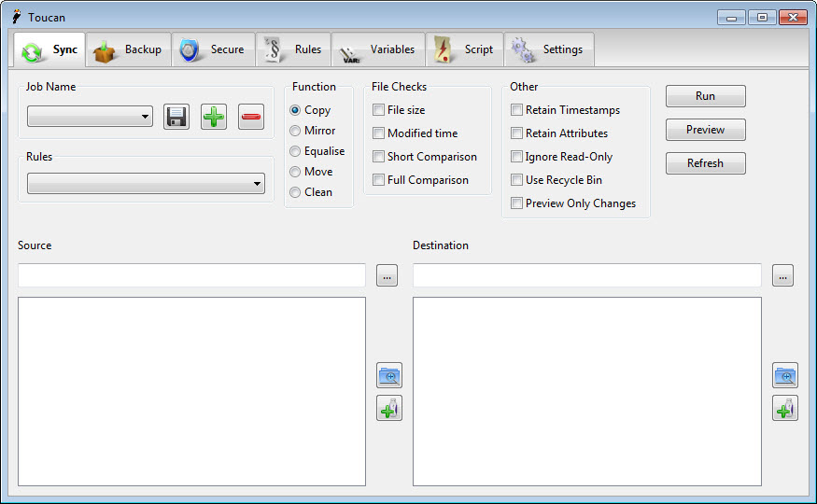Add a new job with green plus icon
The width and height of the screenshot is (817, 504).
tap(214, 117)
